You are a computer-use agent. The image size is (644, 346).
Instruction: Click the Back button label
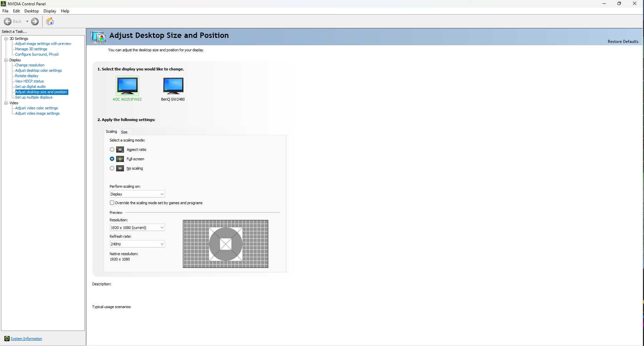click(17, 21)
